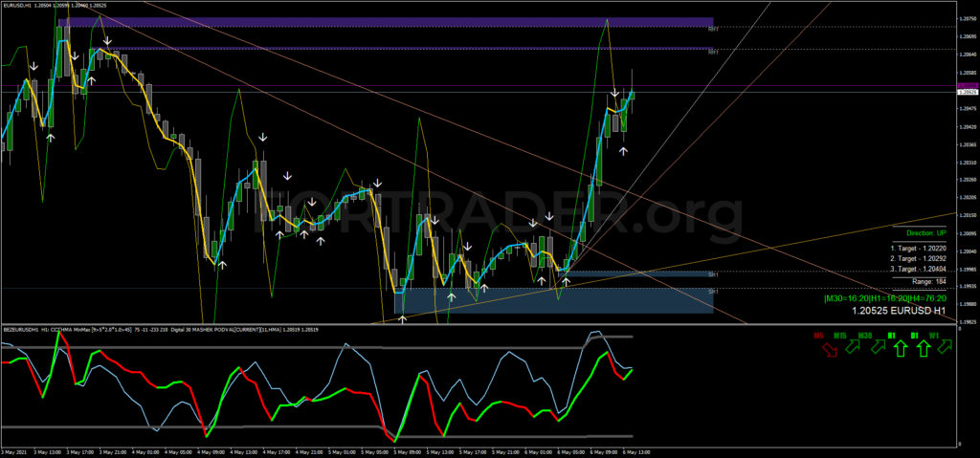980x458 pixels.
Task: Click the 'Range: 184' label
Action: click(x=927, y=283)
